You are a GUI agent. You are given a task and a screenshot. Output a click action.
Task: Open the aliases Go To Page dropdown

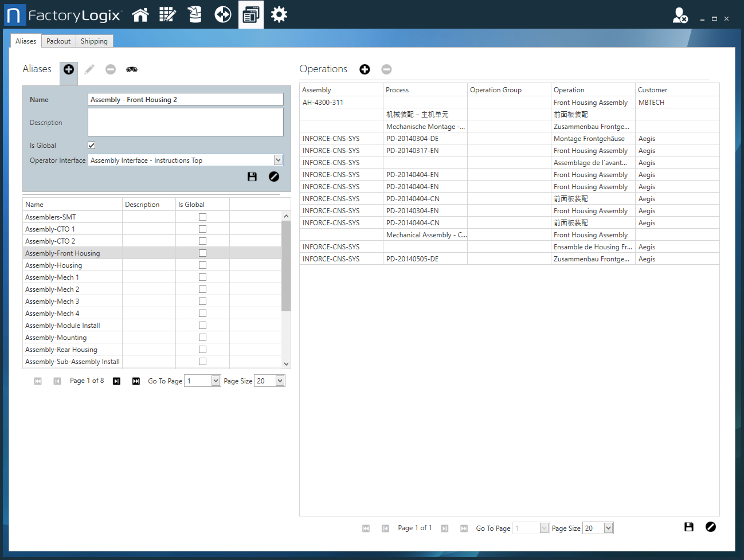point(216,381)
